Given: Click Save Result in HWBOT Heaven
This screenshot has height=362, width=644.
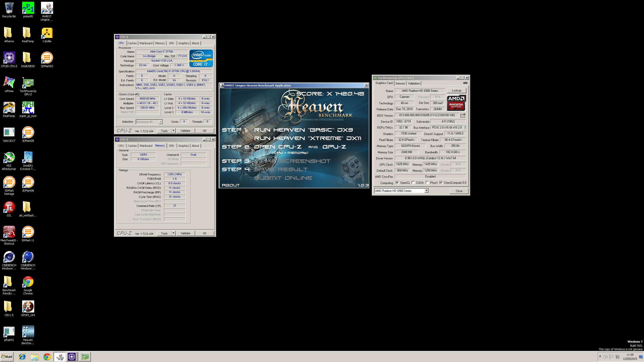Looking at the screenshot, I should click(x=281, y=169).
